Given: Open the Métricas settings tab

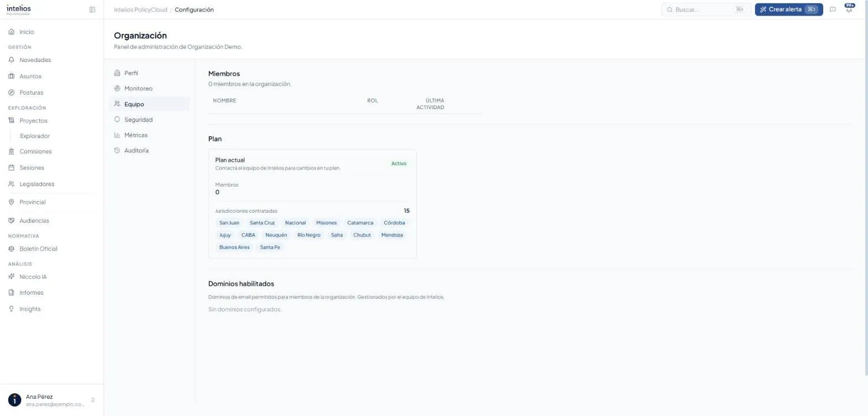Looking at the screenshot, I should (x=149, y=135).
